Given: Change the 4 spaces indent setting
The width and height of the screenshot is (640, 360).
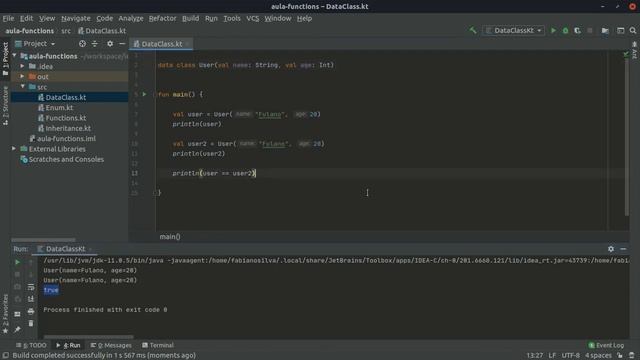Looking at the screenshot, I should click(598, 356).
